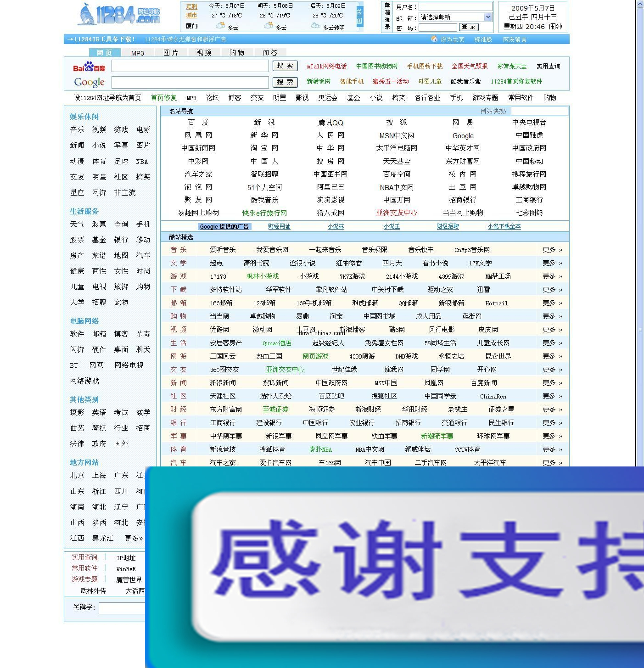644x668 pixels.
Task: Click tomorrow's cloudy weather icon
Action: click(269, 26)
